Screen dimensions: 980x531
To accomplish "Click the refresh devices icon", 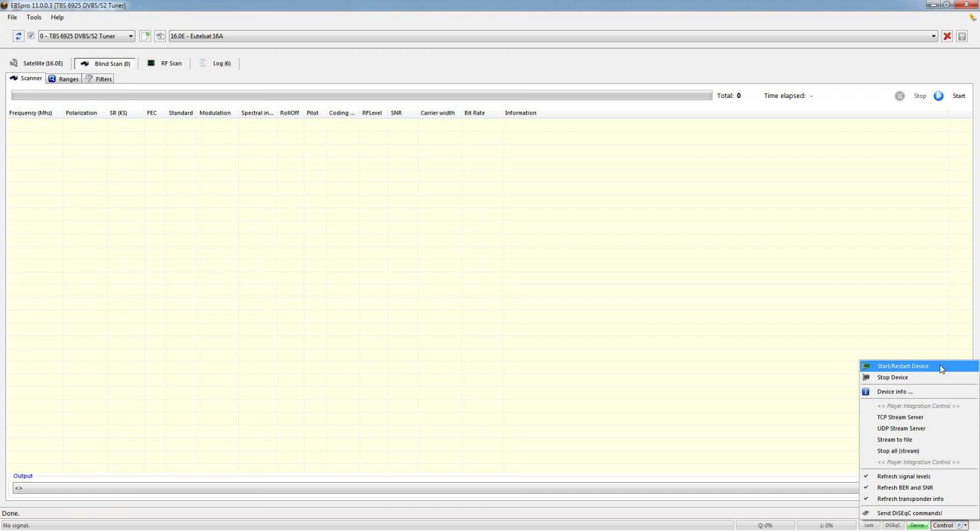I will coord(18,36).
